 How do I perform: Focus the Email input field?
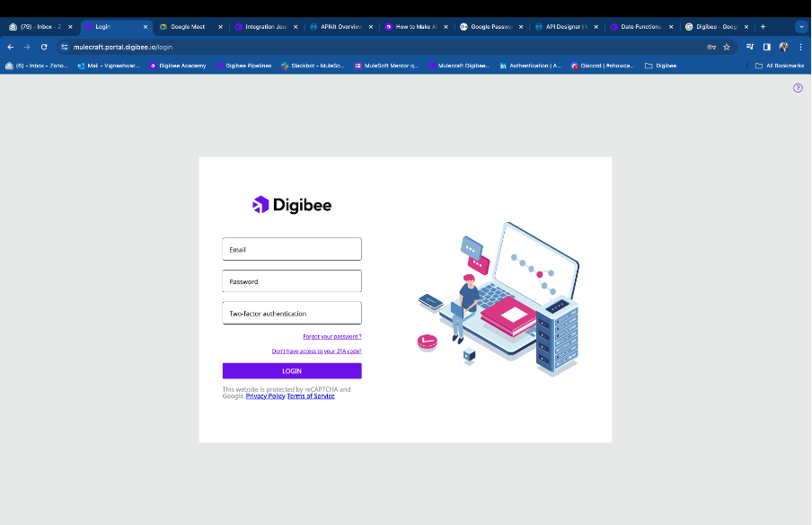click(292, 249)
